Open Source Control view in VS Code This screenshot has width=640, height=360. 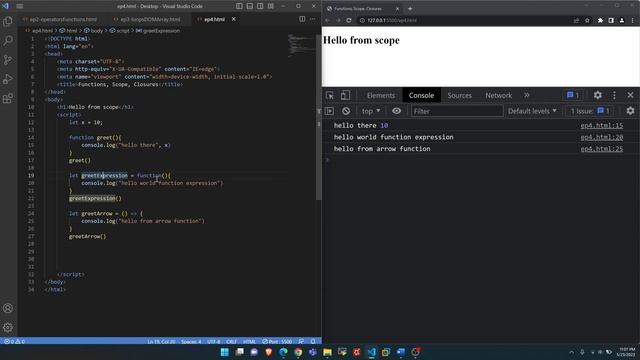coord(8,60)
